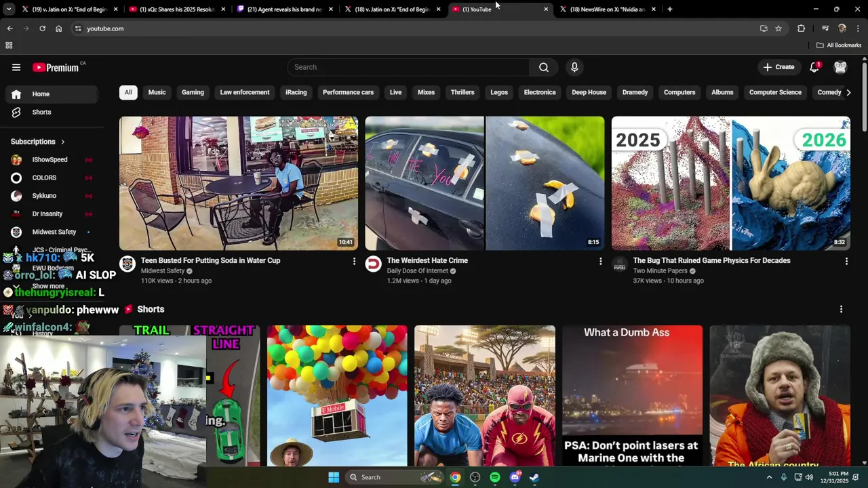The image size is (868, 488).
Task: Open Discord from the taskbar
Action: [515, 477]
